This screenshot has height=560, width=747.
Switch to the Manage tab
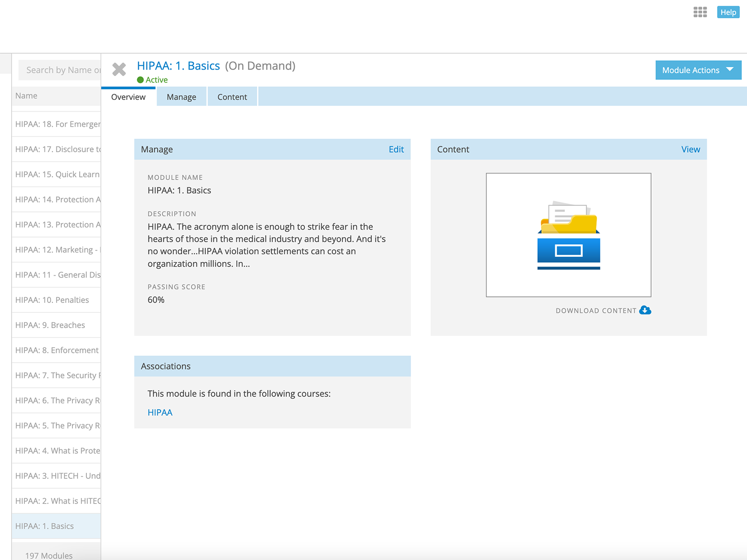point(181,97)
